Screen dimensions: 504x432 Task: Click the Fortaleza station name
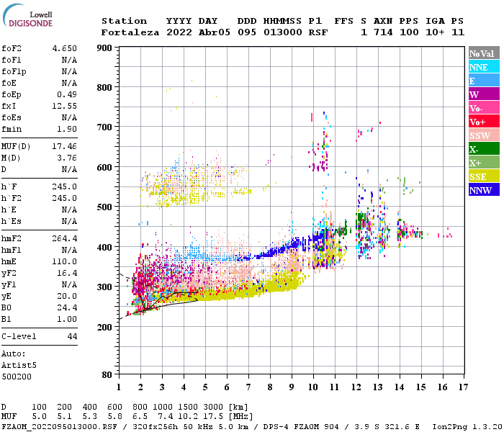pos(130,32)
